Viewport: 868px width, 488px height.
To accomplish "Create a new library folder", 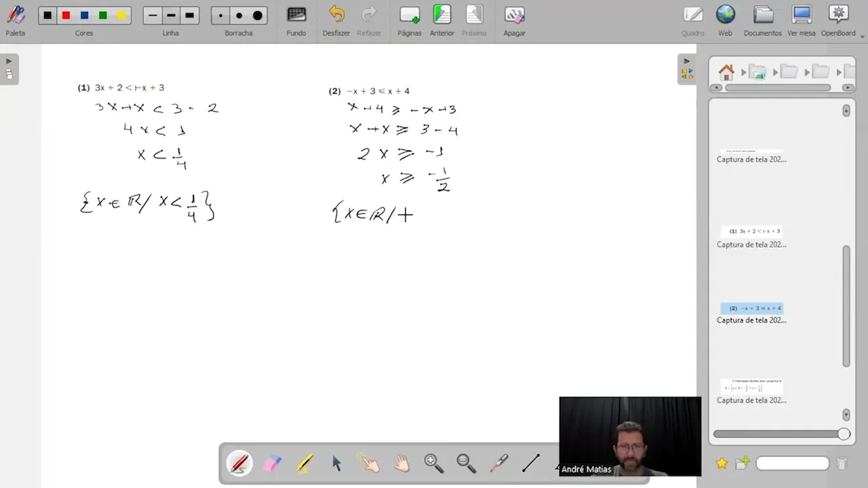I will [x=743, y=463].
